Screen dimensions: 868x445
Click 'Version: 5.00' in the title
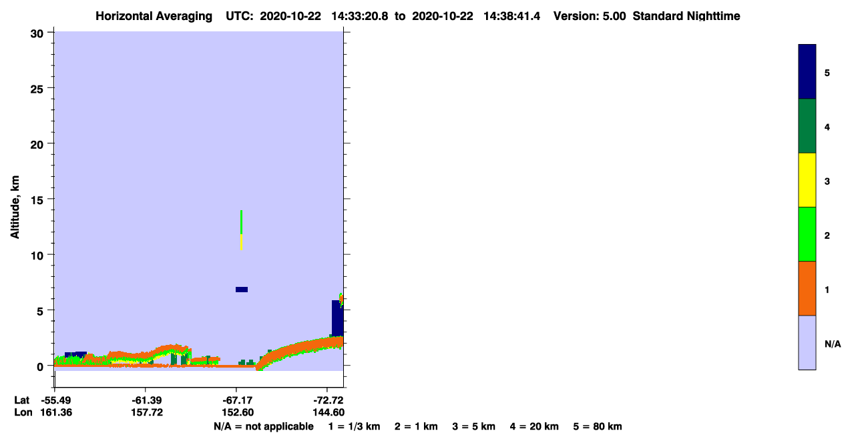pos(590,16)
